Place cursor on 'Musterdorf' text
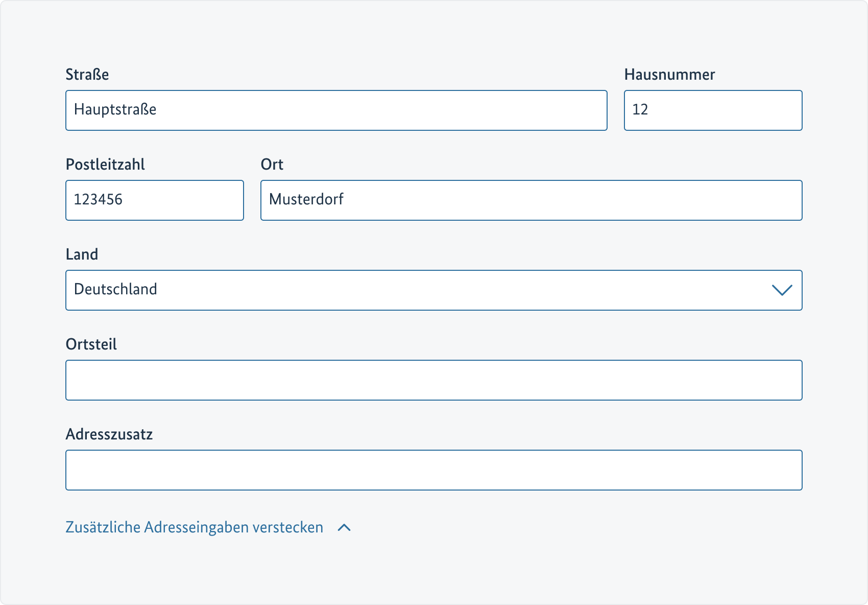The height and width of the screenshot is (605, 868). coord(306,199)
